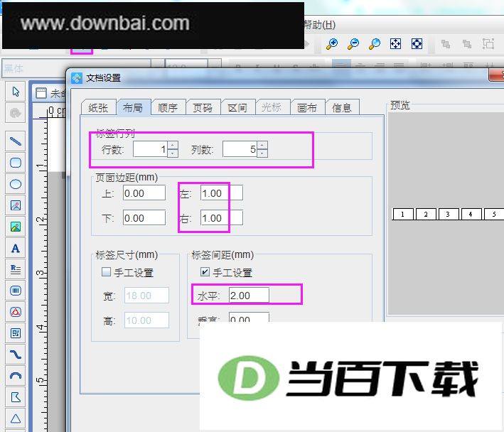The height and width of the screenshot is (432, 504).
Task: Select the bitmap picture insert tool
Action: click(16, 227)
